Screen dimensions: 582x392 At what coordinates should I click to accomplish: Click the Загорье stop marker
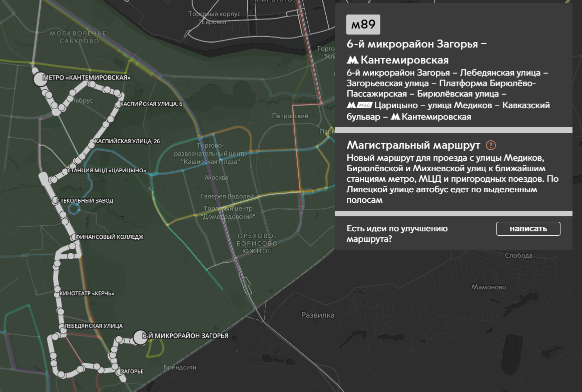pyautogui.click(x=120, y=371)
